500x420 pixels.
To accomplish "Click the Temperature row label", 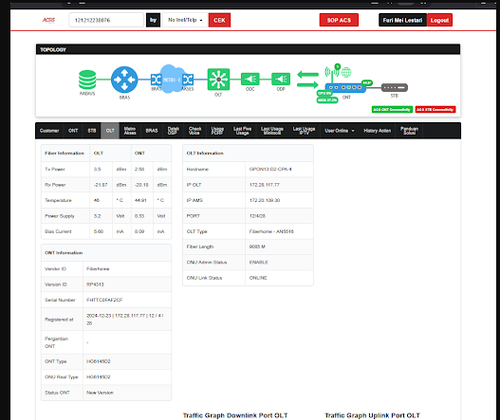I will click(x=58, y=200).
